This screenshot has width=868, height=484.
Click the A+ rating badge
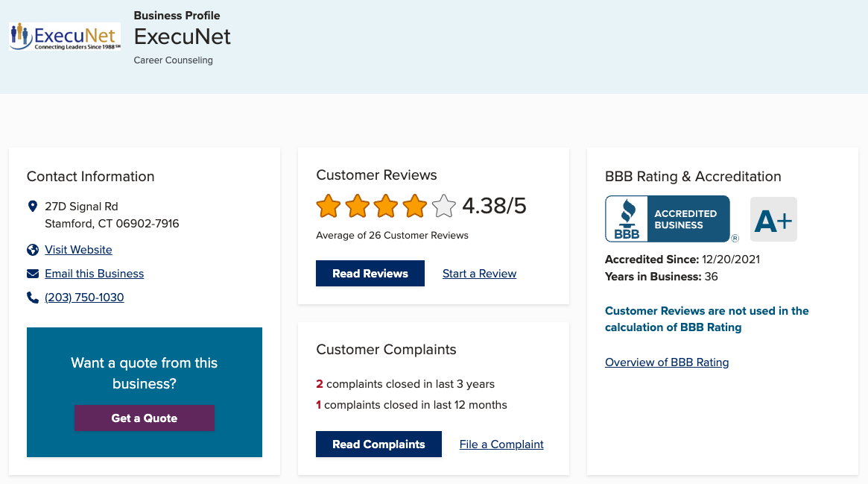pyautogui.click(x=773, y=219)
